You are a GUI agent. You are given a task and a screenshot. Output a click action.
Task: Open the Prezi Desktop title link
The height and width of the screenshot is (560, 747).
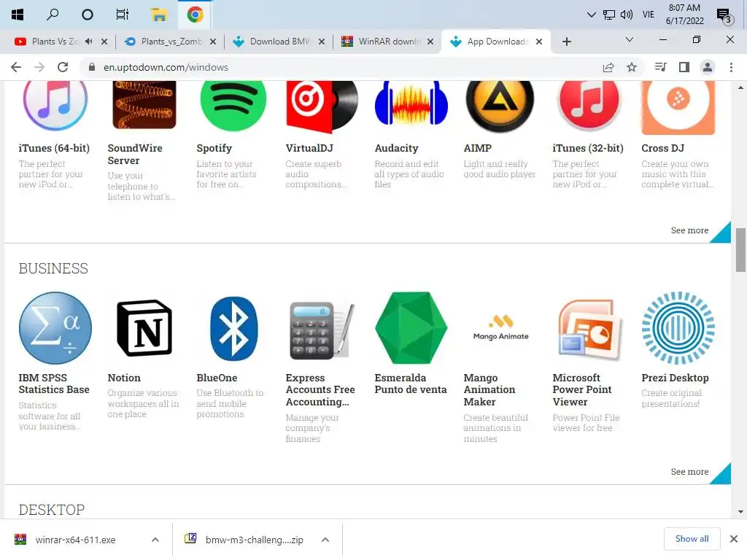click(x=675, y=378)
